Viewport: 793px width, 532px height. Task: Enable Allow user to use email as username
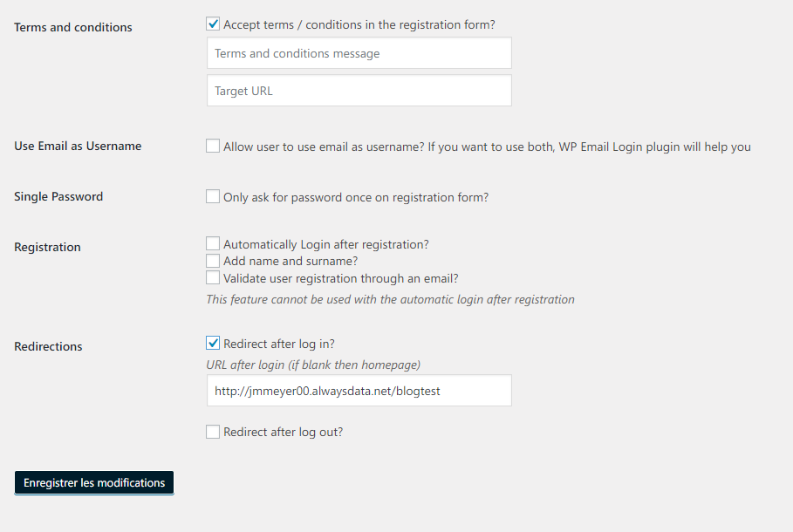click(x=213, y=147)
